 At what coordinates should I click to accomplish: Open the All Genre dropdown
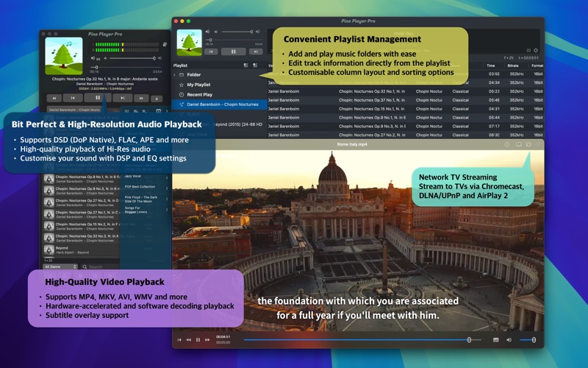coord(60,266)
